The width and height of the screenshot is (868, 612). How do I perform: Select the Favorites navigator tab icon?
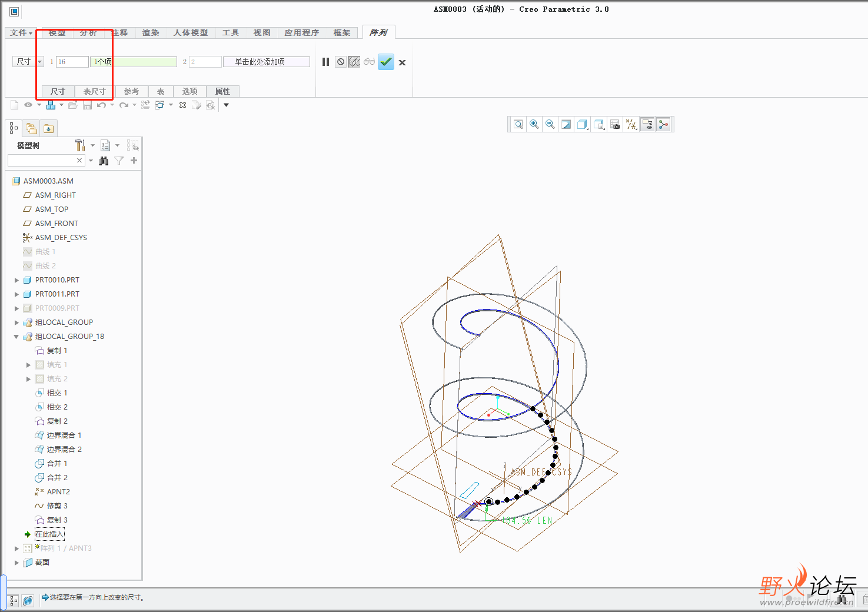[x=49, y=128]
